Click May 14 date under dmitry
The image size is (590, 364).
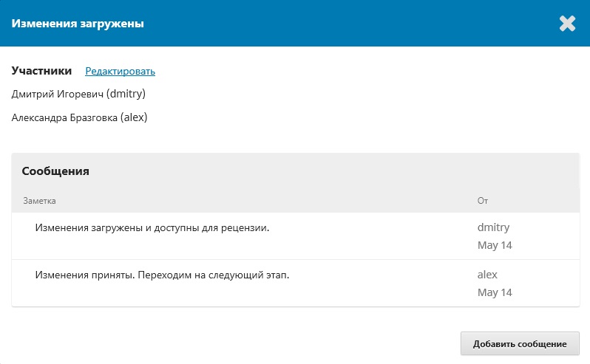pyautogui.click(x=495, y=245)
